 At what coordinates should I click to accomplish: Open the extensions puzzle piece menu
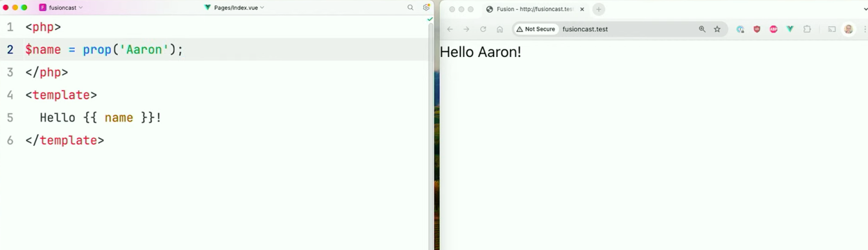tap(807, 29)
